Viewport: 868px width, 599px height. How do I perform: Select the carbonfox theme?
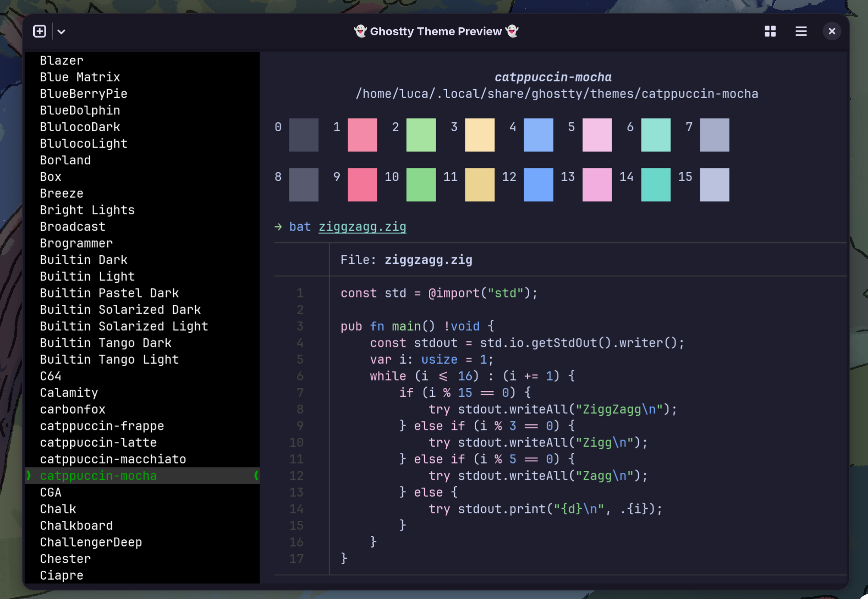142,409
